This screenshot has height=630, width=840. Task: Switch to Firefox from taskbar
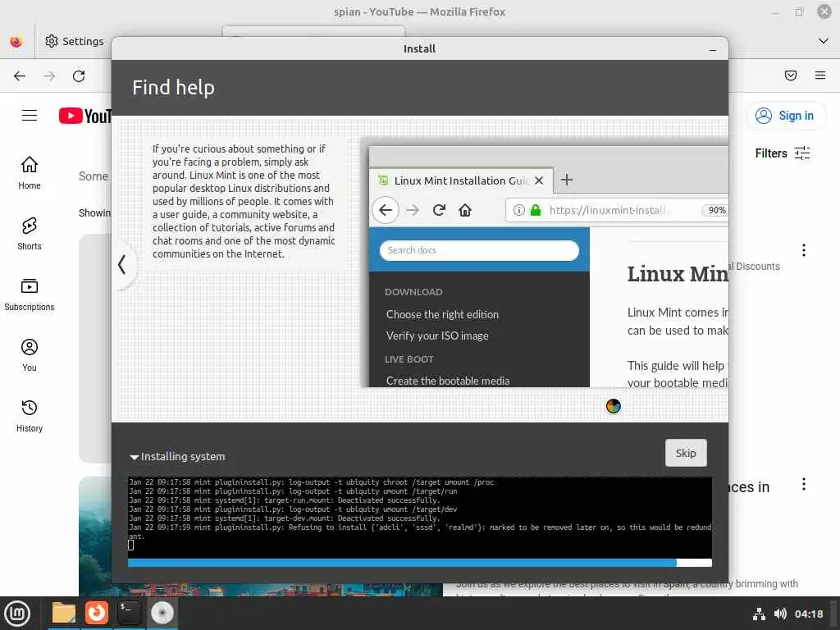97,613
